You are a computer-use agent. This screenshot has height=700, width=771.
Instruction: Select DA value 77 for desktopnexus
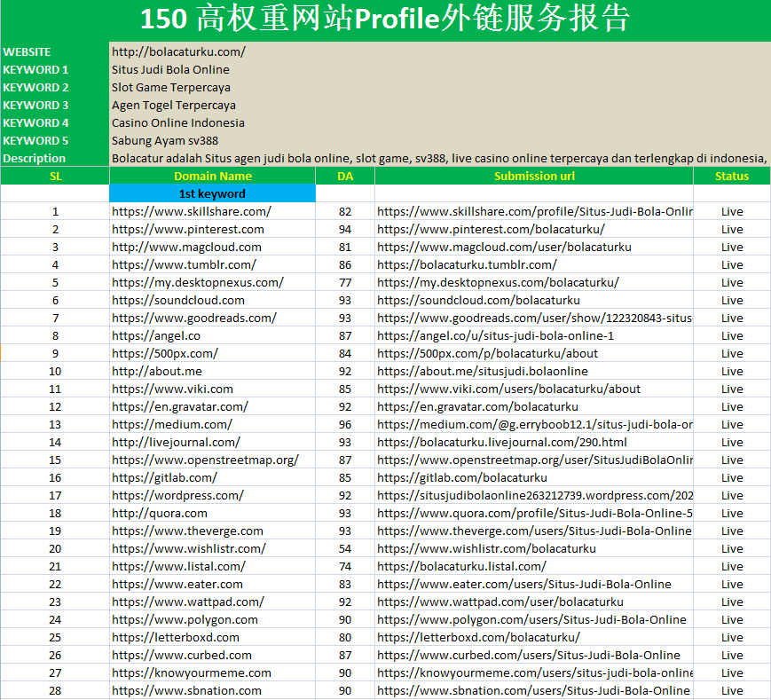[x=345, y=282]
